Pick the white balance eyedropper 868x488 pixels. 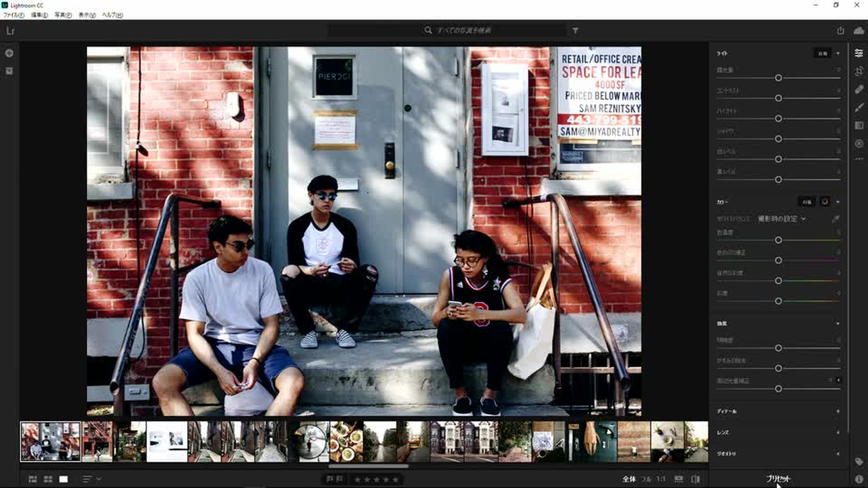point(835,219)
